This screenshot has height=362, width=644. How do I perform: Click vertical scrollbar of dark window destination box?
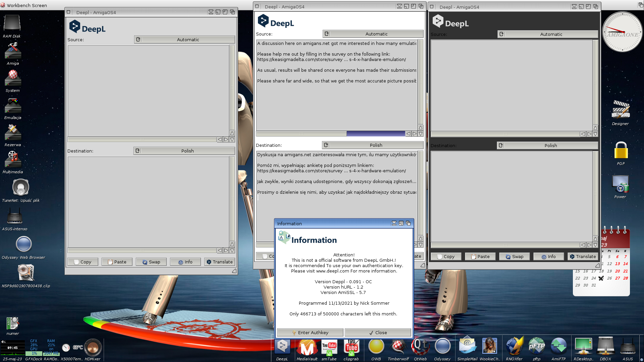click(595, 193)
